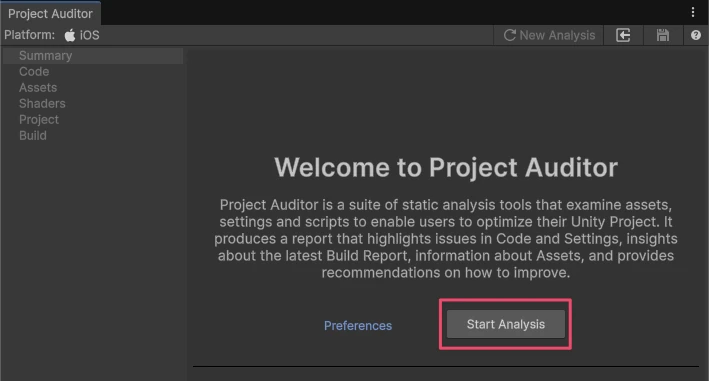
Task: Click the Platform label
Action: pos(29,35)
